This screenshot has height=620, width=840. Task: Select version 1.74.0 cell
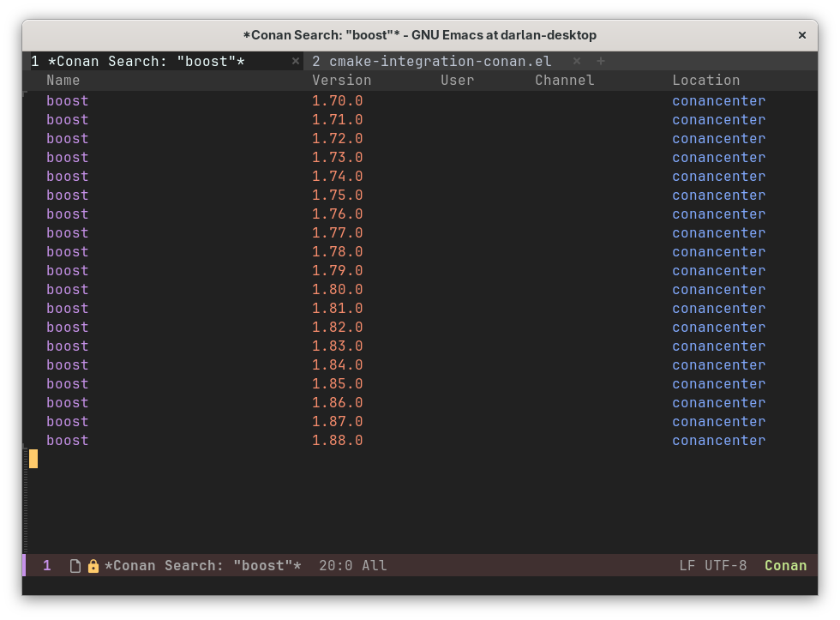[338, 177]
